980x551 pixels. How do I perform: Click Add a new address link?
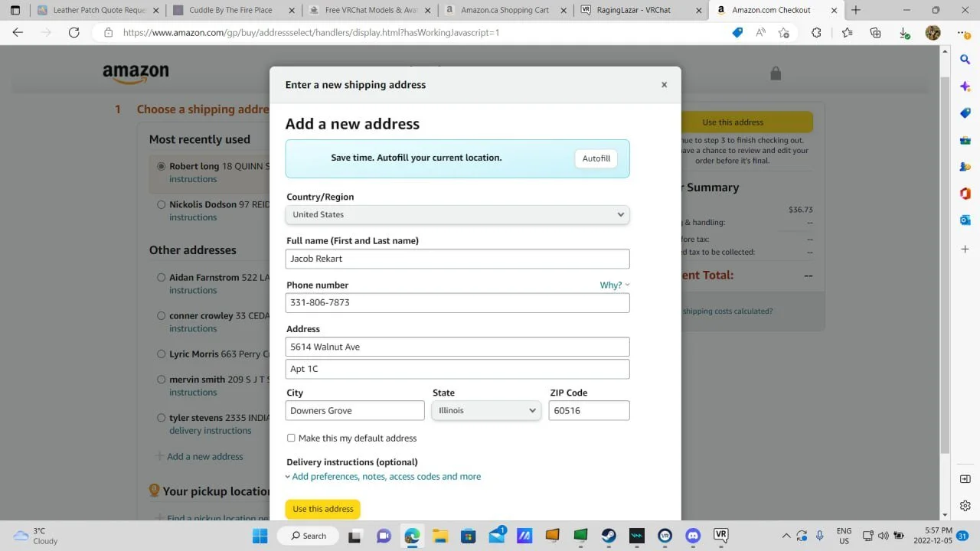[x=205, y=456]
